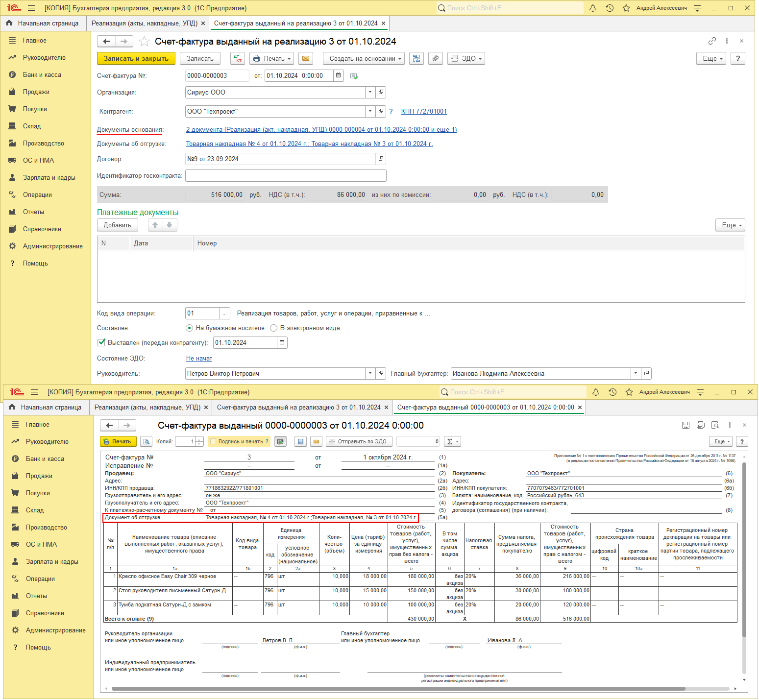Image resolution: width=759 pixels, height=700 pixels.
Task: Open the Дт/Кт postings icon in toolbar
Action: pos(238,58)
